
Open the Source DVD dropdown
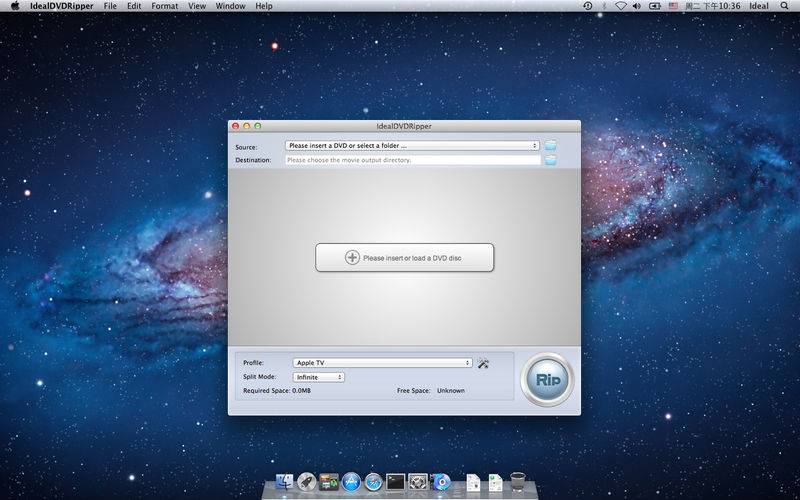[x=412, y=146]
